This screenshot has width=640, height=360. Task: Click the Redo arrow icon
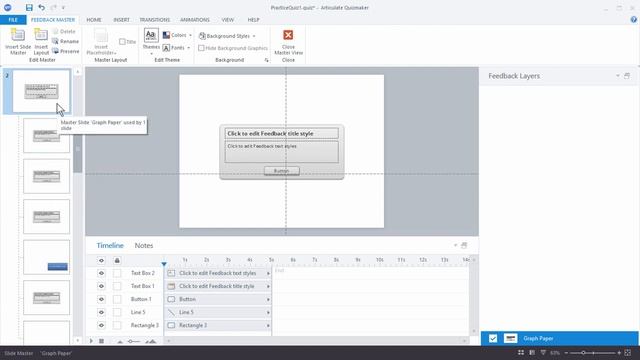click(x=53, y=7)
